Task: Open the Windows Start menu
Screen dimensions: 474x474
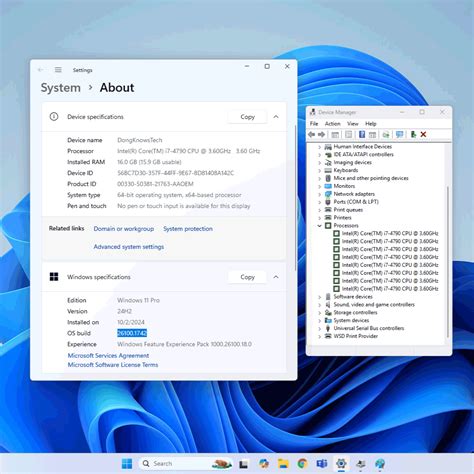Action: point(127,463)
